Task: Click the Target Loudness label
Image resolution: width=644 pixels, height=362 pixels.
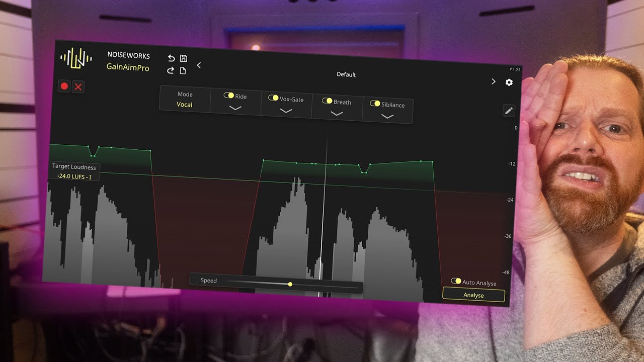Action: click(x=74, y=167)
